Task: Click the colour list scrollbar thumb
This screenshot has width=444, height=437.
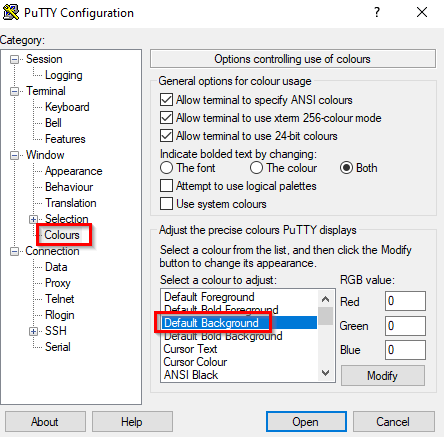Action: [326, 316]
